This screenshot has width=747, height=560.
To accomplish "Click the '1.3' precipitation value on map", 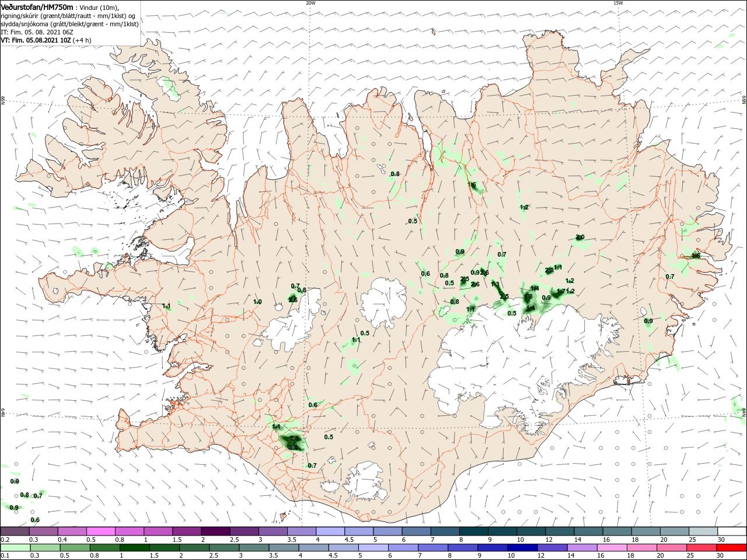I will click(x=495, y=284).
